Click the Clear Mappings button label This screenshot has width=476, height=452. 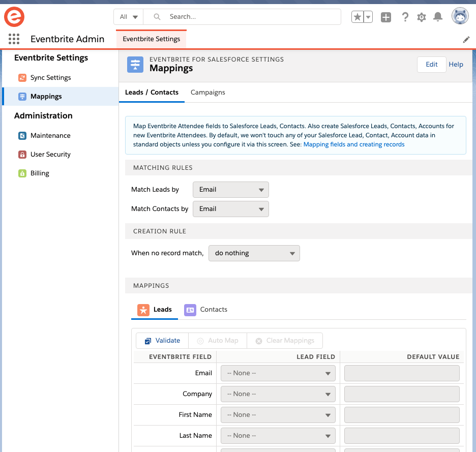(290, 341)
